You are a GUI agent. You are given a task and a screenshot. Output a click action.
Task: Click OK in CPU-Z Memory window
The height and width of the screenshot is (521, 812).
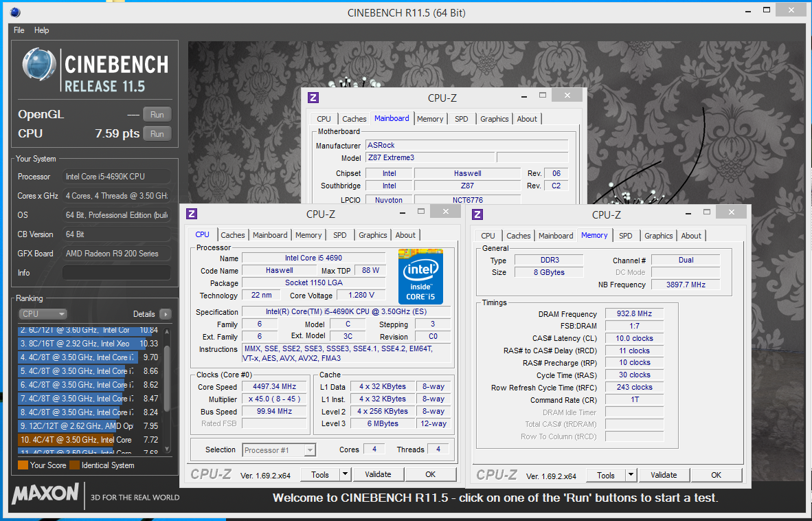(717, 475)
